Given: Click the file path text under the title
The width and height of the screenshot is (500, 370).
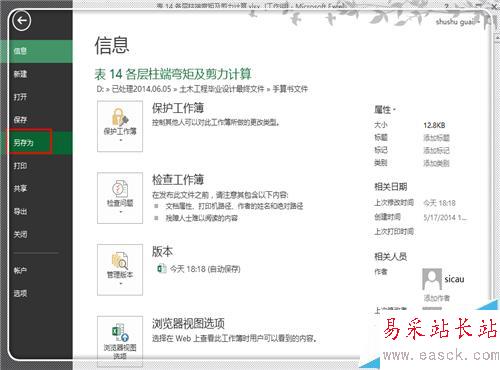Looking at the screenshot, I should coord(202,89).
